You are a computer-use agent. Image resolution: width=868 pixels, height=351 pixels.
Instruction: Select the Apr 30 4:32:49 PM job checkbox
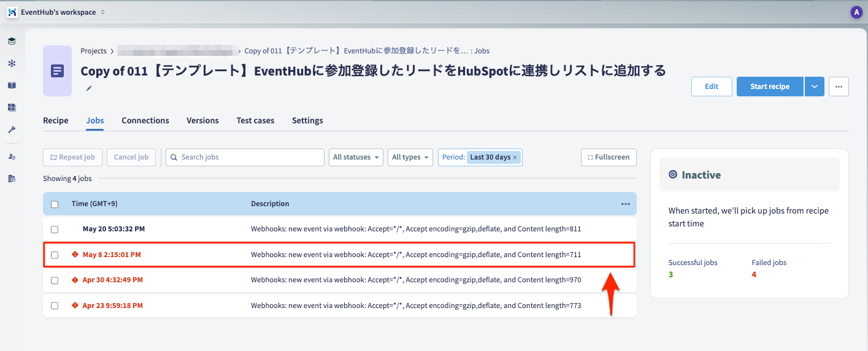click(55, 280)
